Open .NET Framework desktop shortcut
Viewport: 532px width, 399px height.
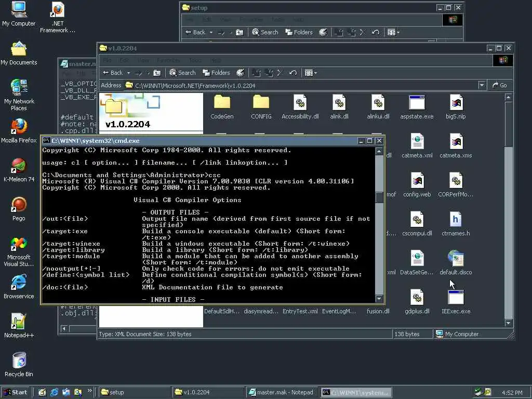click(x=57, y=17)
